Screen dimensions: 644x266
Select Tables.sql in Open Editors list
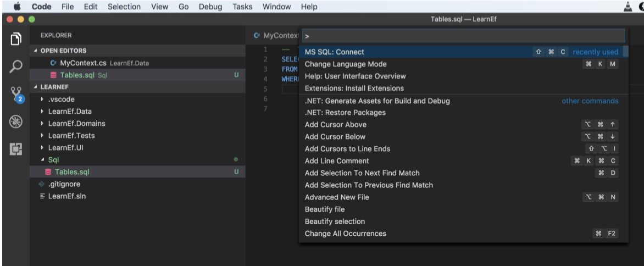coord(137,75)
